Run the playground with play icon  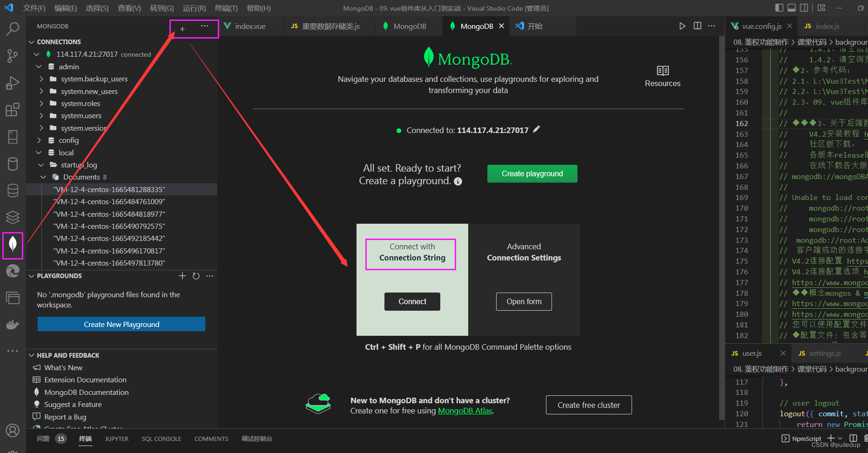coord(682,26)
